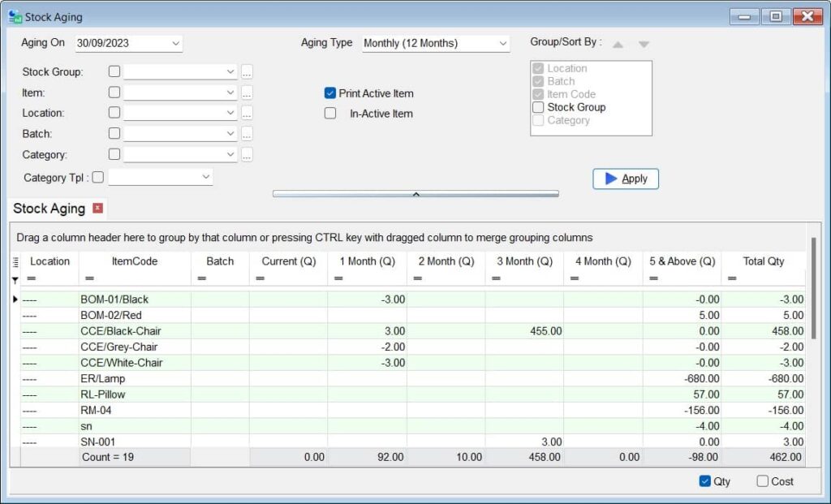
Task: Enable the In-Active Item checkbox
Action: click(330, 114)
